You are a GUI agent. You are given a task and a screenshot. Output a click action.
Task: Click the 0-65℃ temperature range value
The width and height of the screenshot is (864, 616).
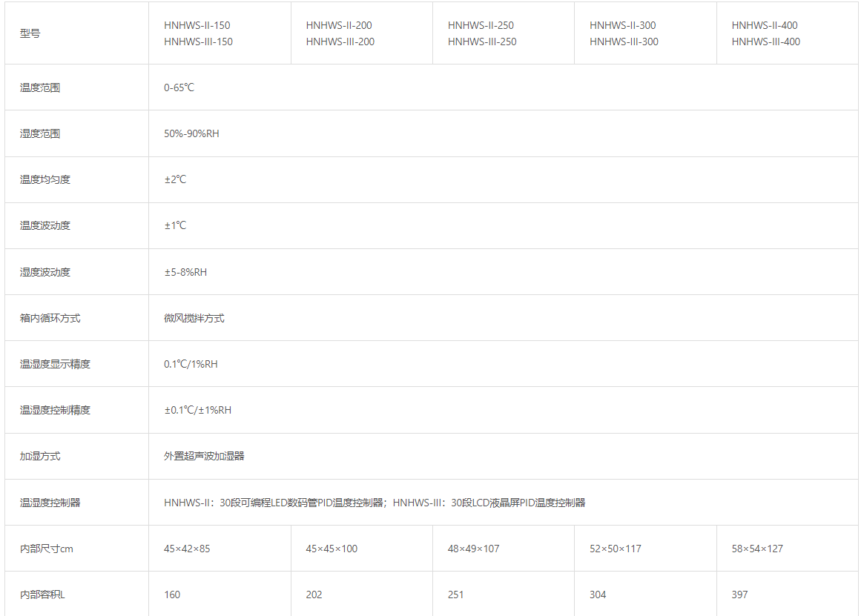point(179,87)
